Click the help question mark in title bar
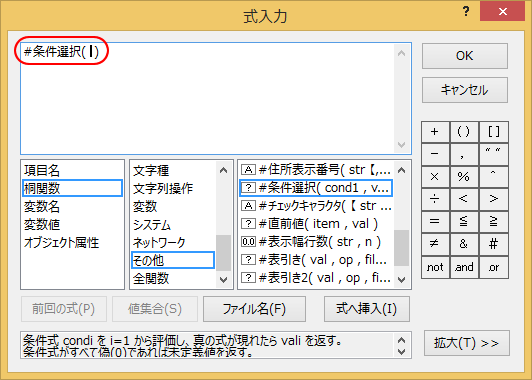532x380 pixels. click(x=466, y=12)
